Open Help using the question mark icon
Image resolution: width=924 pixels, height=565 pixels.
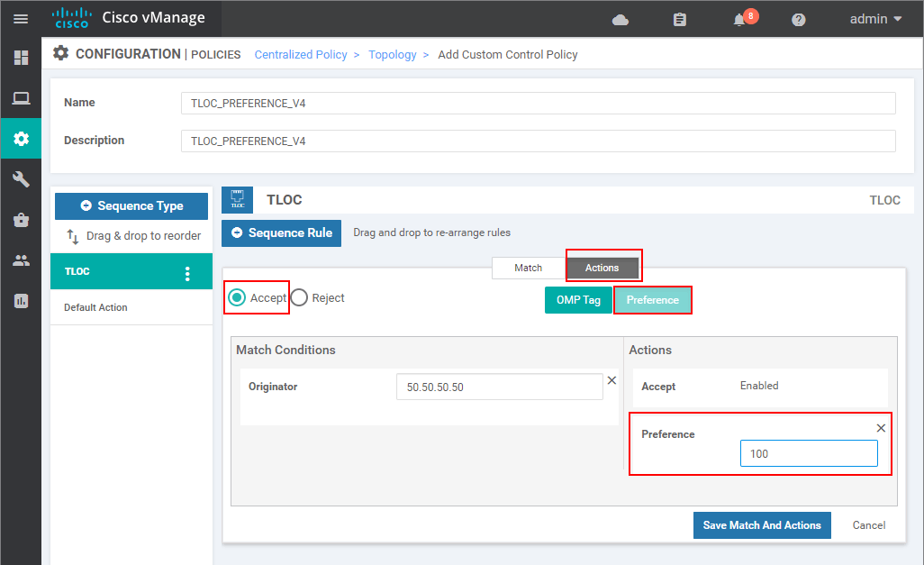tap(798, 18)
